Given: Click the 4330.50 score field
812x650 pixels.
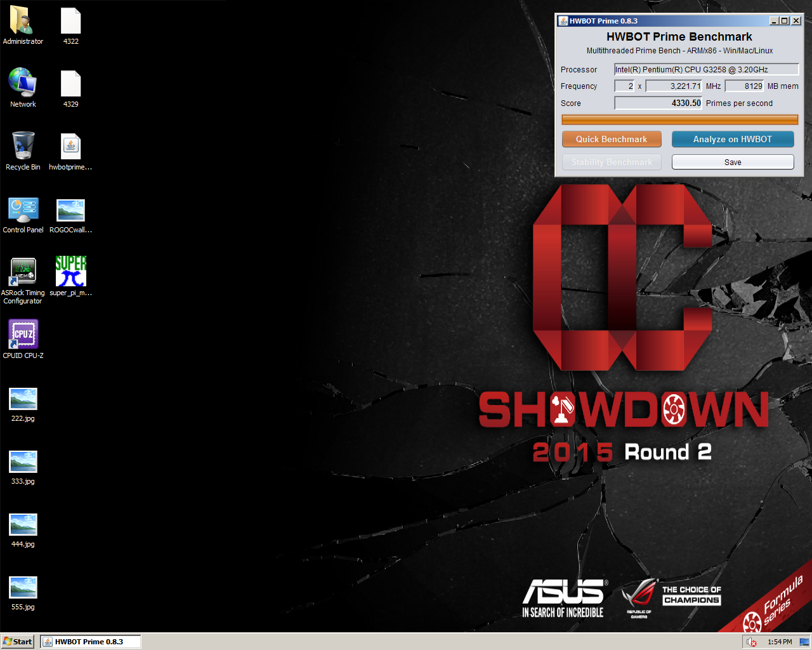Looking at the screenshot, I should pos(658,103).
